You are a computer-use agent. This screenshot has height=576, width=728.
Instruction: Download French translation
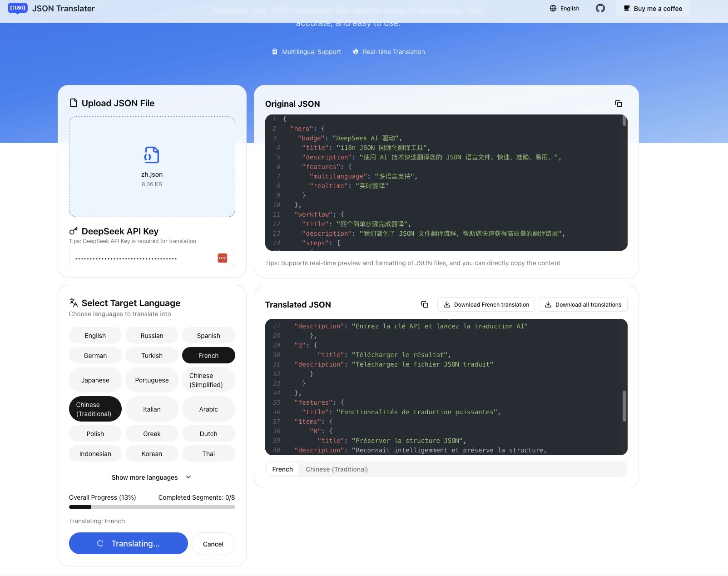coord(486,304)
